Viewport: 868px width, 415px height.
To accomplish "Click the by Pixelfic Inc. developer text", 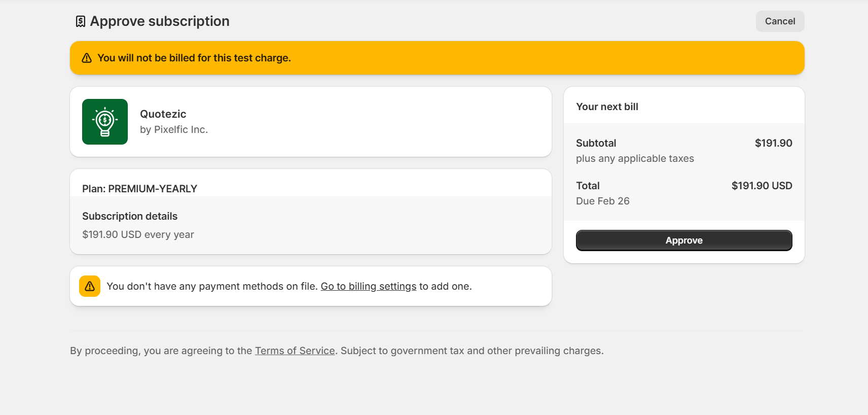I will 174,129.
